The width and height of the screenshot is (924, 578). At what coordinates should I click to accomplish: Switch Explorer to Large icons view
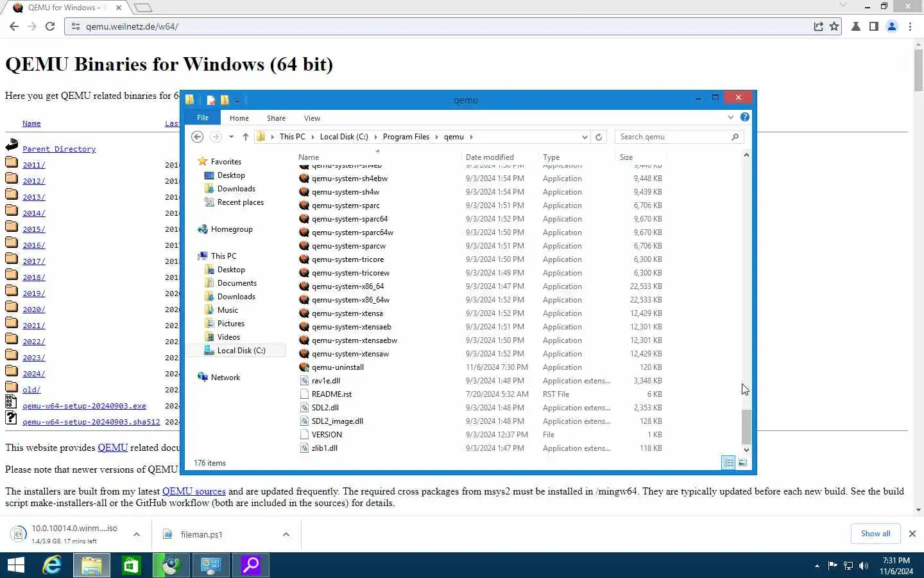tap(742, 462)
